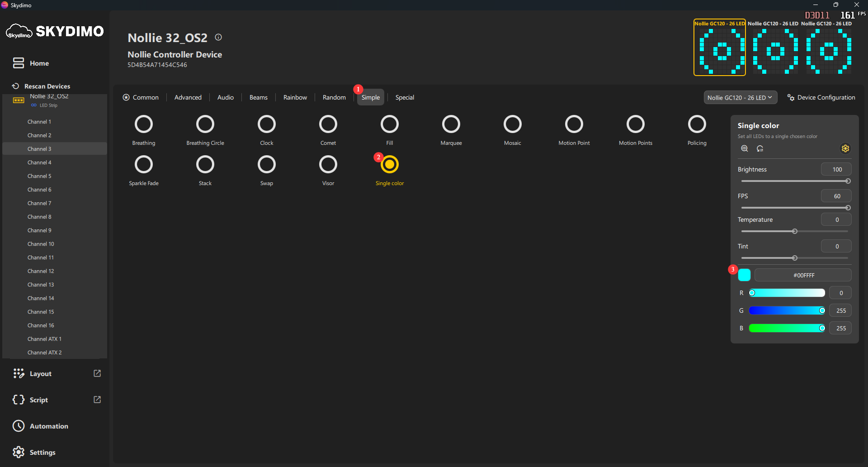868x467 pixels.
Task: Select the Marquee effect
Action: pyautogui.click(x=451, y=130)
